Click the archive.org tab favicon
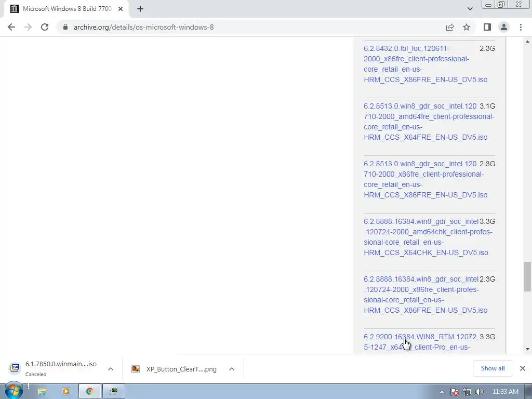Screen dimensions: 532x399 coord(14,9)
